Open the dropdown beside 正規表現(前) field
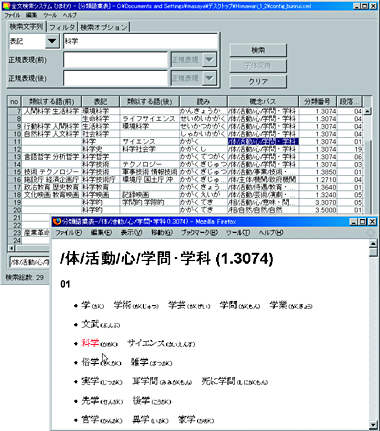380x431 pixels. 210,60
